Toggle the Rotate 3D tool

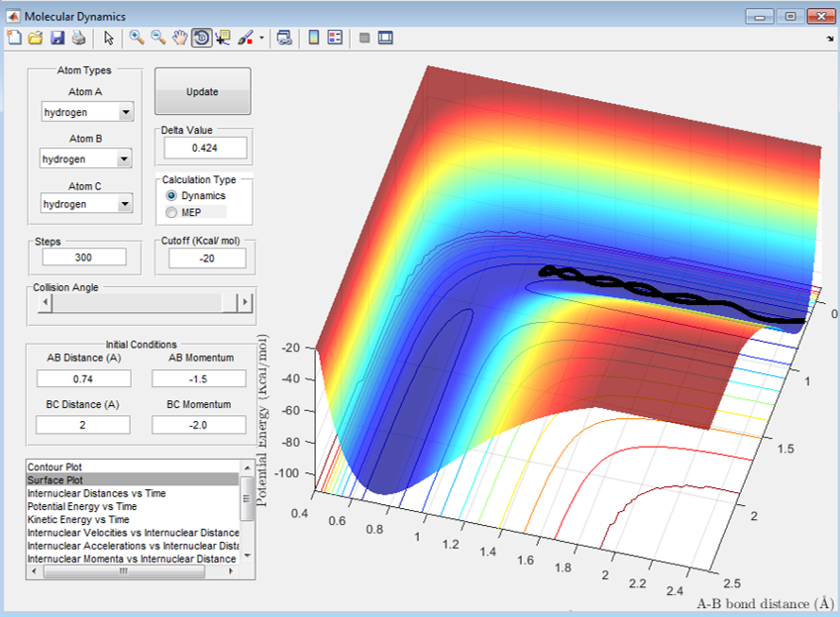click(201, 38)
